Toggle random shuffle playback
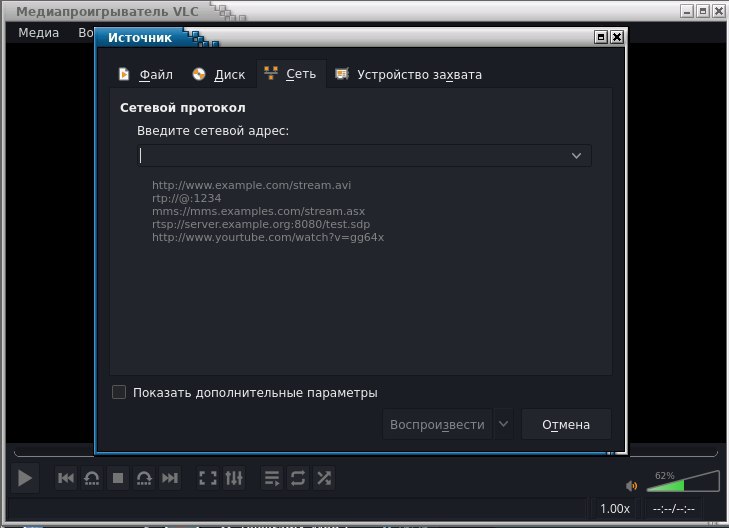The width and height of the screenshot is (729, 528). 324,478
